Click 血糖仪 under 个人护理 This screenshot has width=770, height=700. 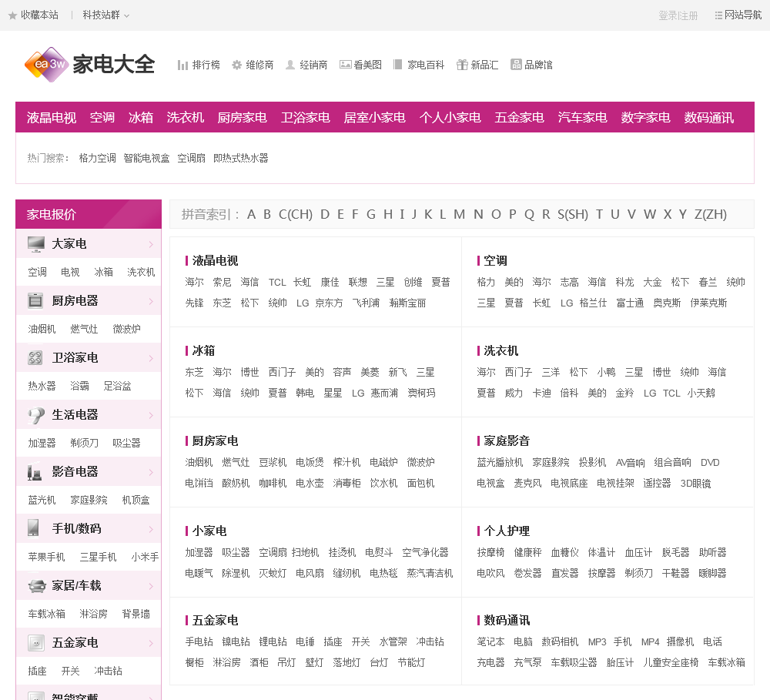coord(564,552)
